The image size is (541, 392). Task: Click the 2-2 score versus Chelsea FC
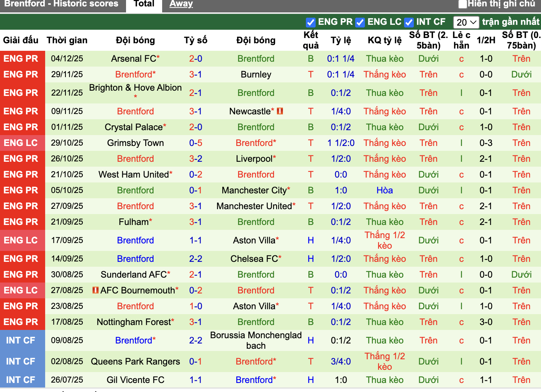tap(196, 259)
